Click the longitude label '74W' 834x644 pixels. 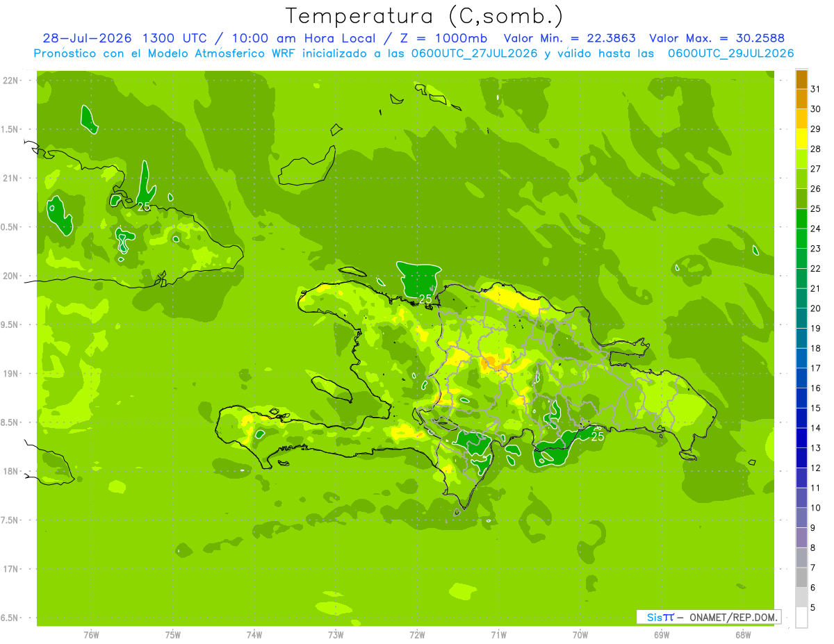click(x=254, y=635)
